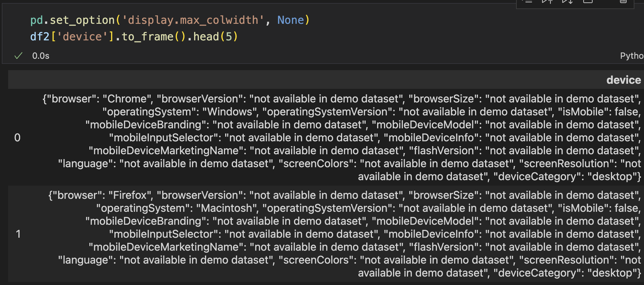
Task: Click the set_option function name in code
Action: pos(82,20)
